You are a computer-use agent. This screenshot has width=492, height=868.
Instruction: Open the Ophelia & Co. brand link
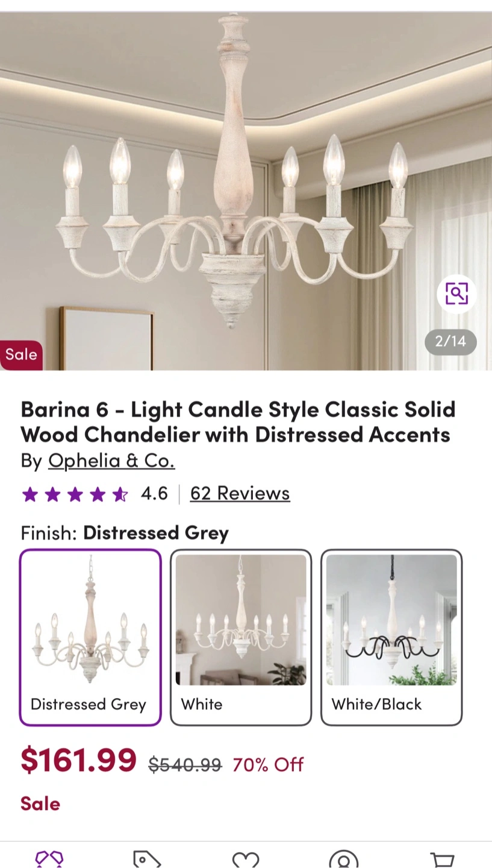pos(111,461)
